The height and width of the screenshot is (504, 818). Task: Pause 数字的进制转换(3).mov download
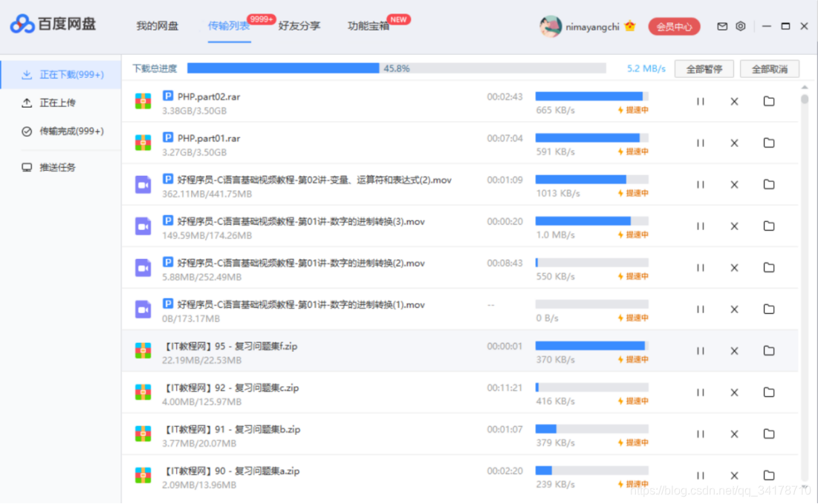pos(700,226)
